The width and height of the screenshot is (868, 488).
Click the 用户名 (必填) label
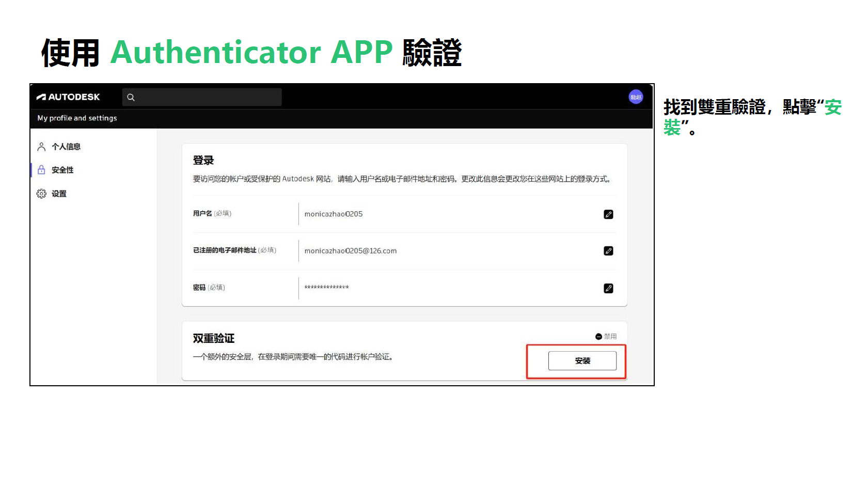pyautogui.click(x=212, y=213)
